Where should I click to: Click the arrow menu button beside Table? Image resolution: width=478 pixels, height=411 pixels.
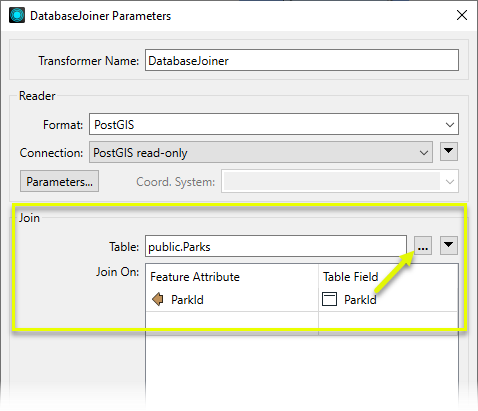449,246
